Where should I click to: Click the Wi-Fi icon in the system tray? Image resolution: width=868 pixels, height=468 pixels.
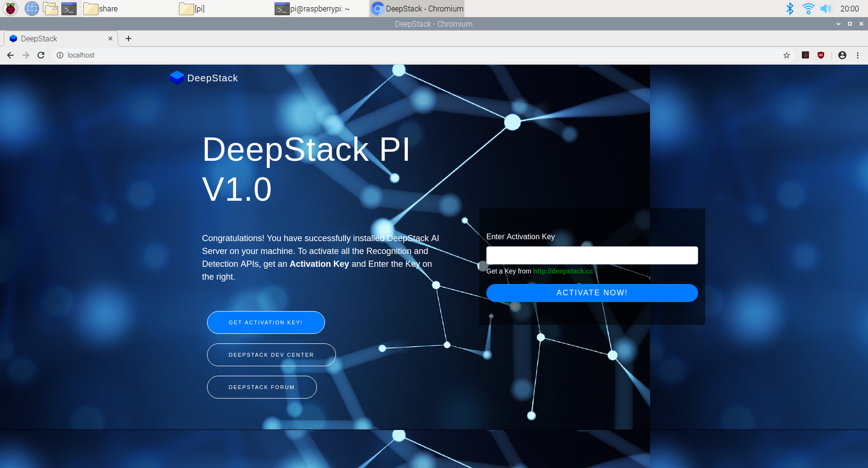(808, 8)
